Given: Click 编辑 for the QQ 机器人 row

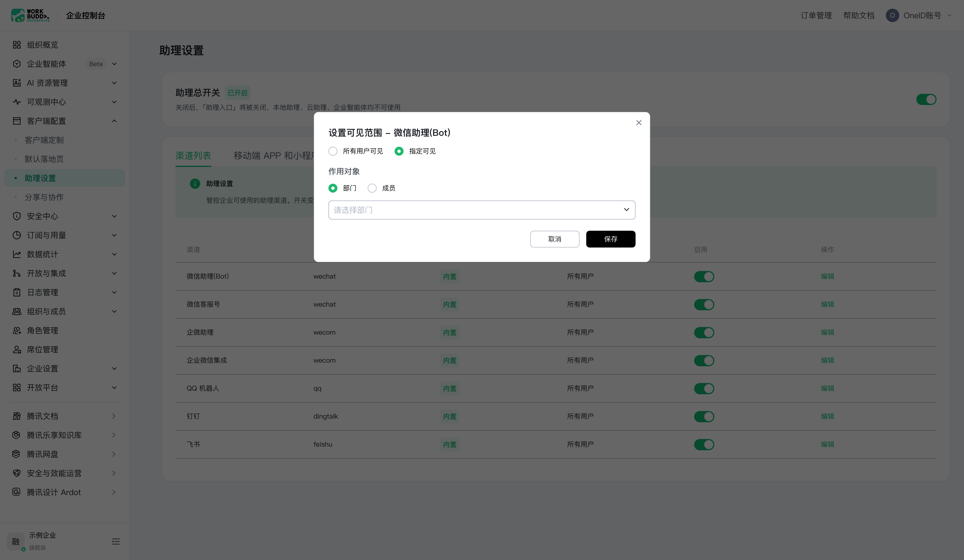Looking at the screenshot, I should [x=827, y=388].
